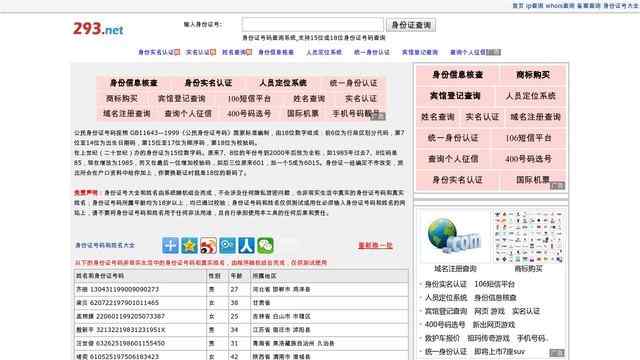This screenshot has height=360, width=640.
Task: Open 400号码选号 in the main pink banner
Action: click(249, 113)
